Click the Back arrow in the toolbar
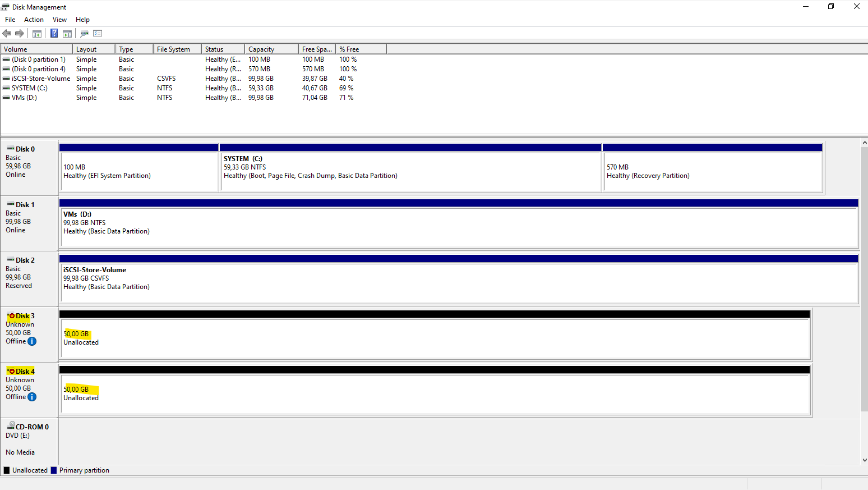The height and width of the screenshot is (490, 868). (7, 34)
